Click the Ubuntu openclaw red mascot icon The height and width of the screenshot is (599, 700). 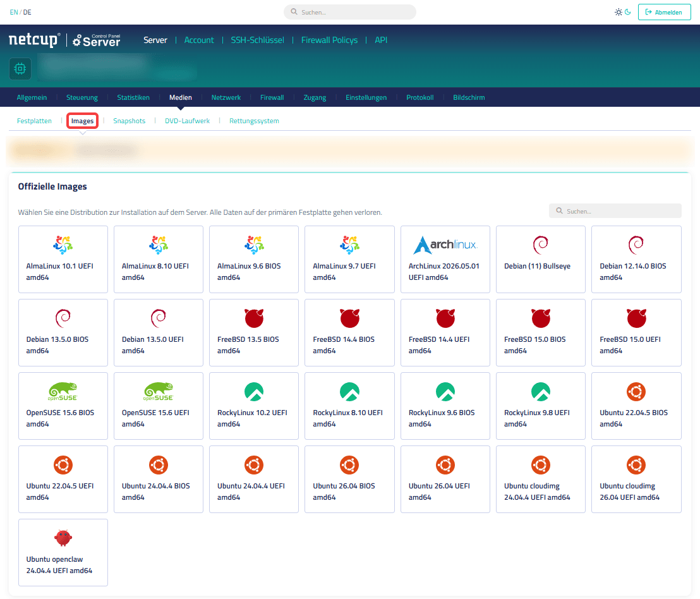63,538
